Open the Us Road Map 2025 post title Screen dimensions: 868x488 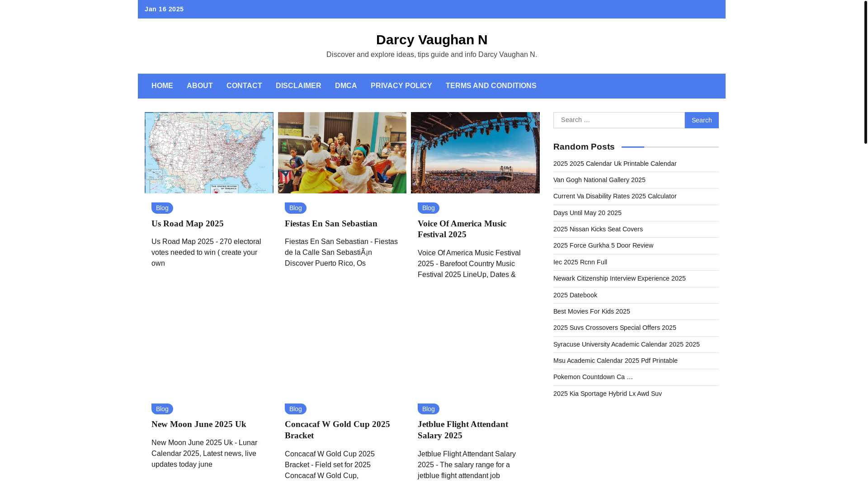coord(188,224)
